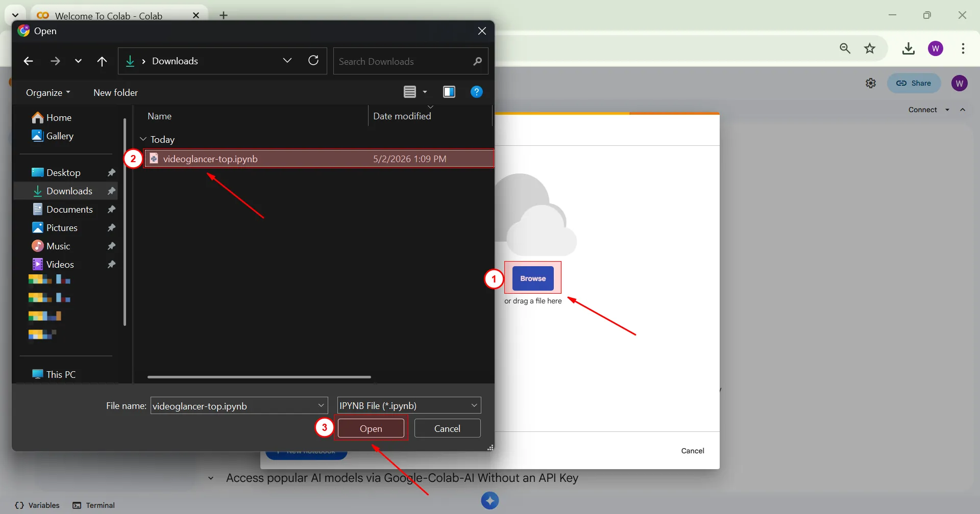Collapse the Today group
The image size is (980, 514).
click(x=143, y=139)
